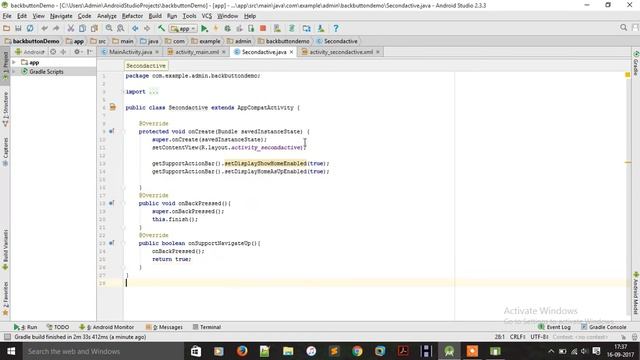Switch to activity_main.xml tab
The width and height of the screenshot is (640, 360).
tap(197, 52)
